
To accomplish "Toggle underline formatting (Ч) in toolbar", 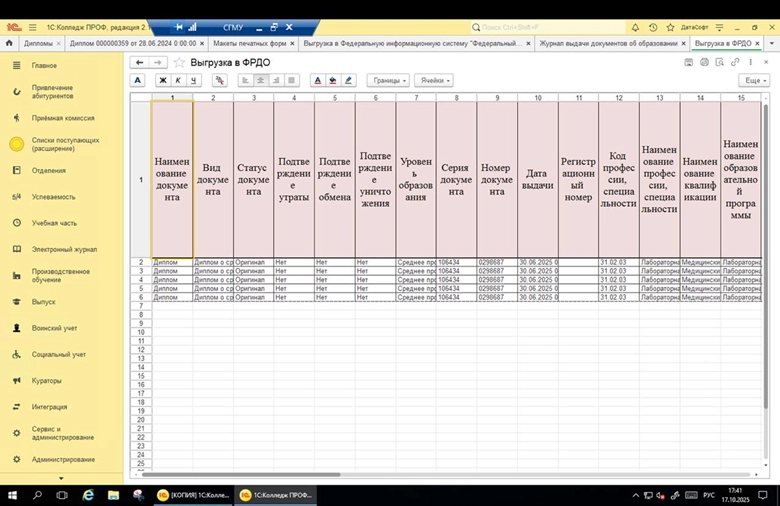I will (x=193, y=80).
